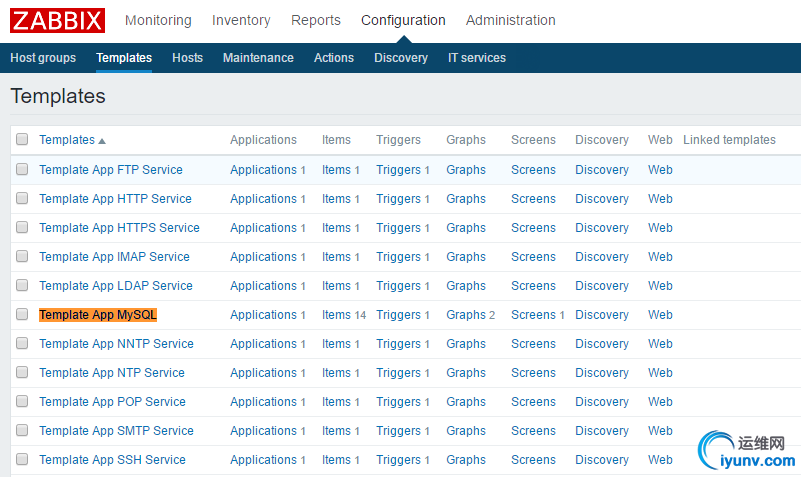
Task: Open Screens for Template App LDAP Service
Action: pyautogui.click(x=533, y=286)
